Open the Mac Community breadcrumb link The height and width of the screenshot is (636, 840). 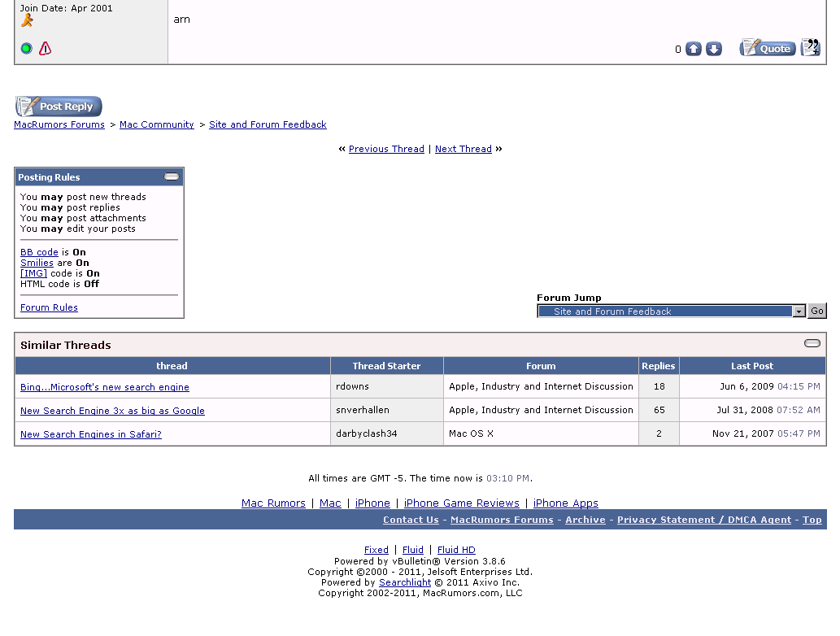[156, 124]
